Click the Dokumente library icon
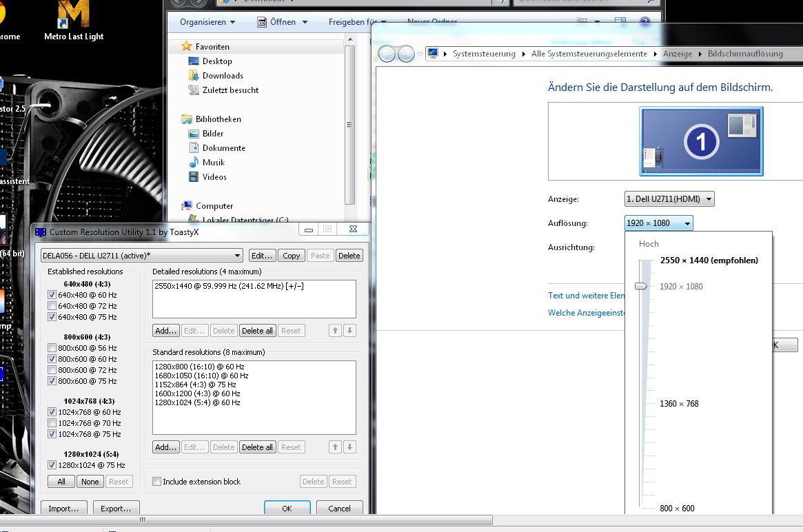This screenshot has width=803, height=532. [194, 148]
